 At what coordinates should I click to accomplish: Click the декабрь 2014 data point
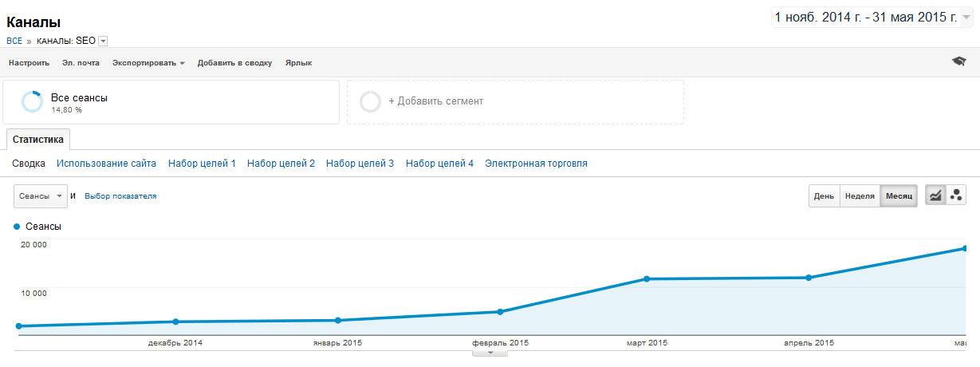175,322
